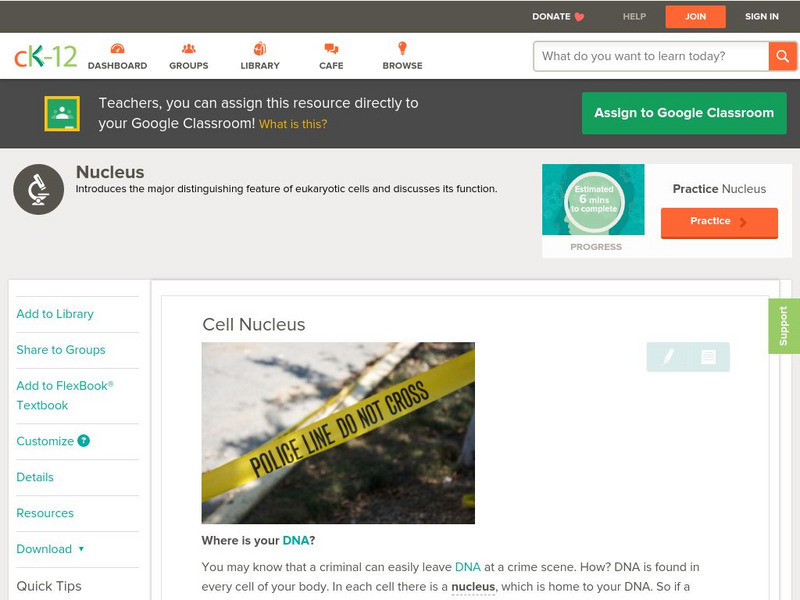Screen dimensions: 800x600
Task: Open the Details link
Action: [35, 477]
